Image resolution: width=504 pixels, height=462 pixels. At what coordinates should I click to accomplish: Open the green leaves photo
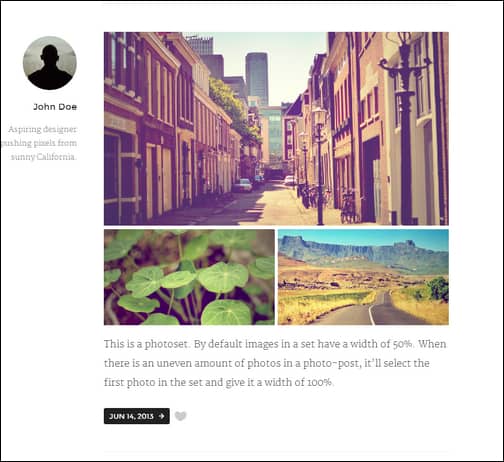click(189, 277)
